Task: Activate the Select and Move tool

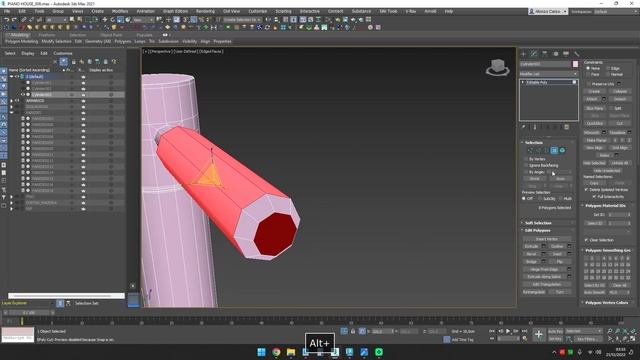Action: tap(105, 20)
